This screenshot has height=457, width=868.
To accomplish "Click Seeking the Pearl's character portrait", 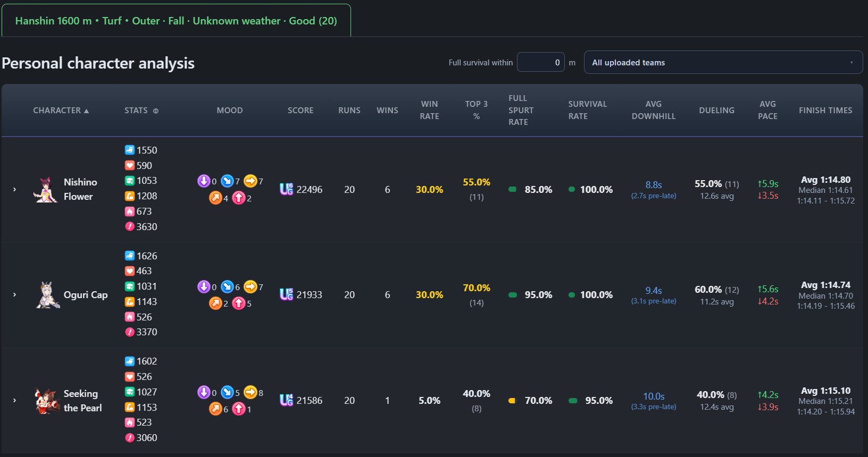I will point(47,401).
